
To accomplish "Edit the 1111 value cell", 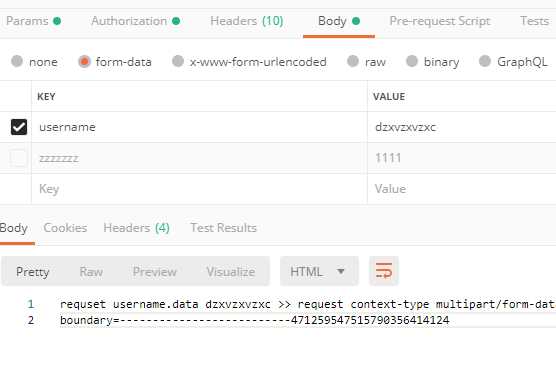I will click(462, 158).
